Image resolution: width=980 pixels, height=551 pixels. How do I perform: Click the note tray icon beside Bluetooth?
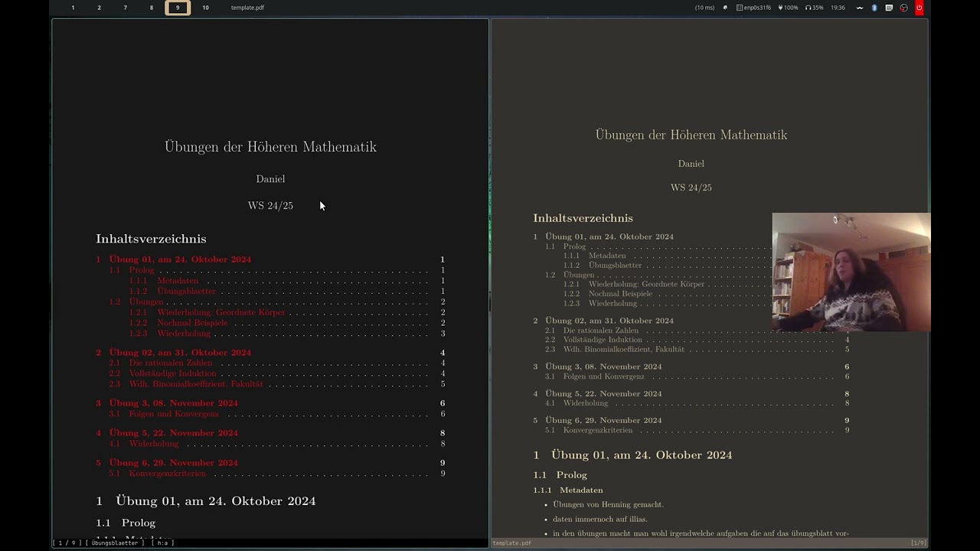pos(889,8)
